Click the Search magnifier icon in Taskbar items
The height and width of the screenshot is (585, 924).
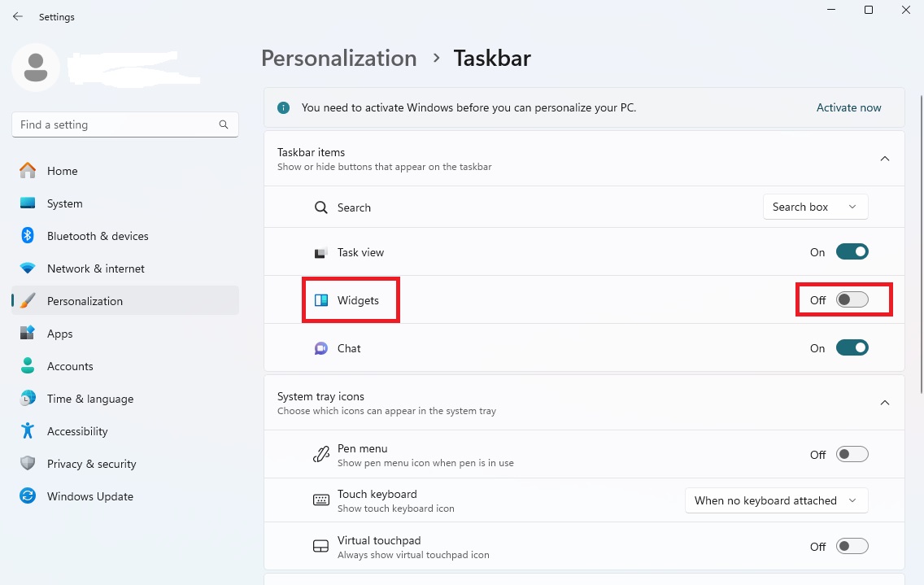[x=321, y=207]
